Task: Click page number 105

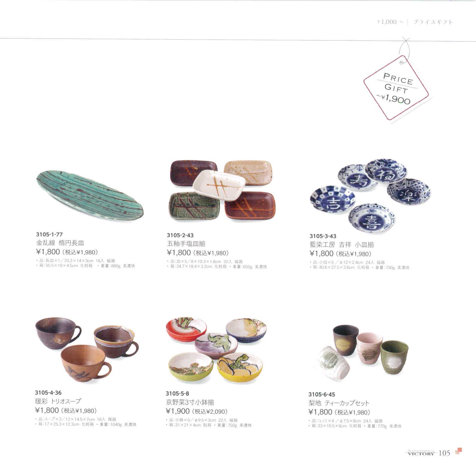Action: click(x=444, y=453)
